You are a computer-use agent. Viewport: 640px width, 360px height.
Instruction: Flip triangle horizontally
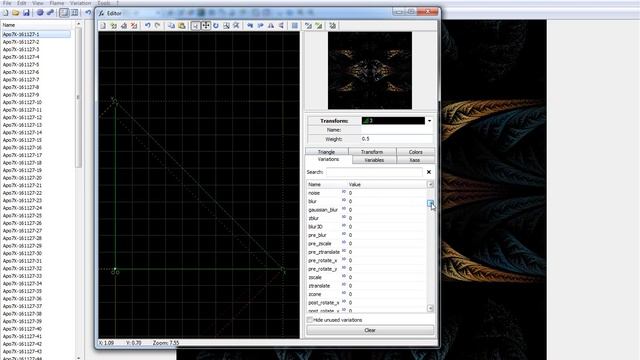click(271, 26)
